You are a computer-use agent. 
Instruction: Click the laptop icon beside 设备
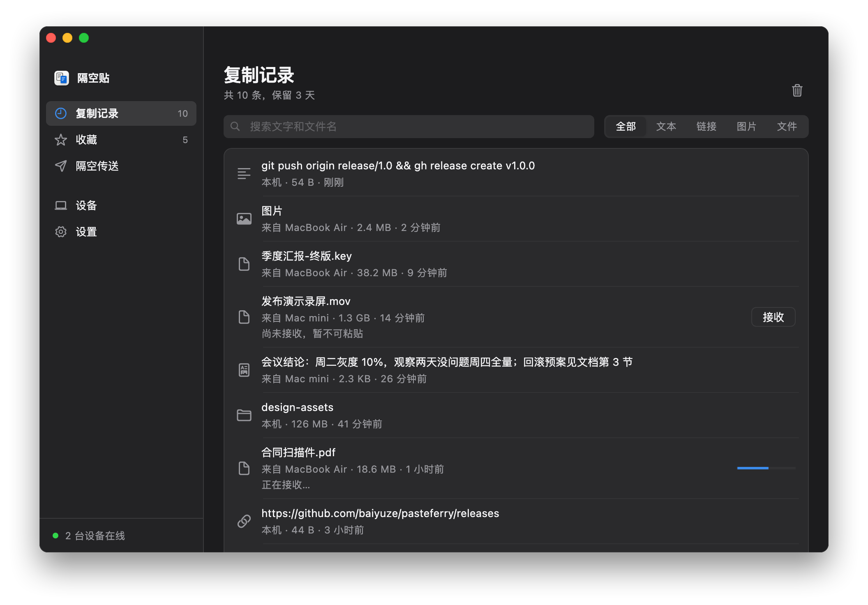pos(61,206)
